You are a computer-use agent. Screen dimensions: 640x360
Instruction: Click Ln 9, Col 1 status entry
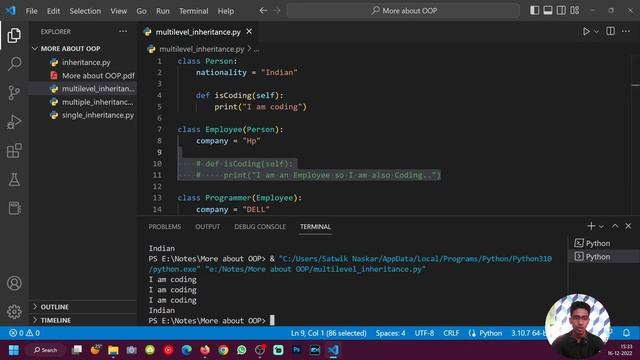click(328, 333)
